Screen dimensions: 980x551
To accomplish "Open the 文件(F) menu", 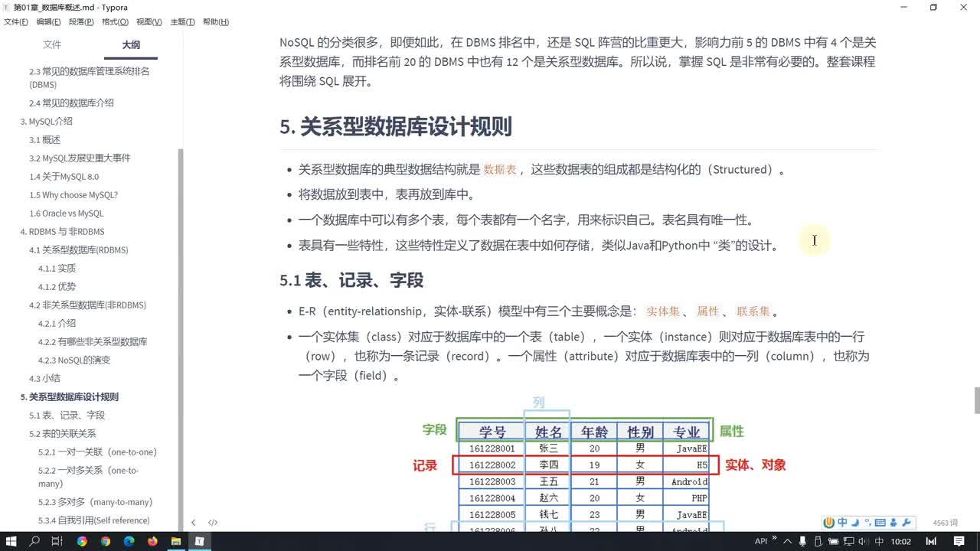I will [16, 21].
